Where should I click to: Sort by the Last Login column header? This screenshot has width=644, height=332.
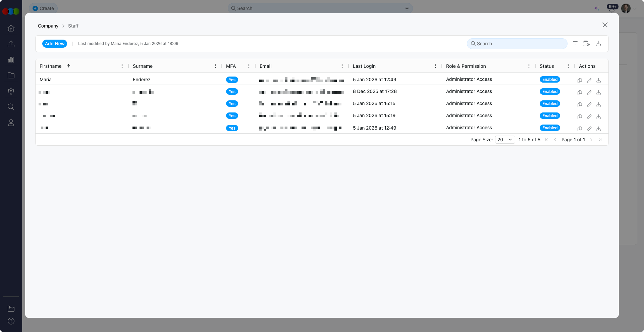click(364, 66)
